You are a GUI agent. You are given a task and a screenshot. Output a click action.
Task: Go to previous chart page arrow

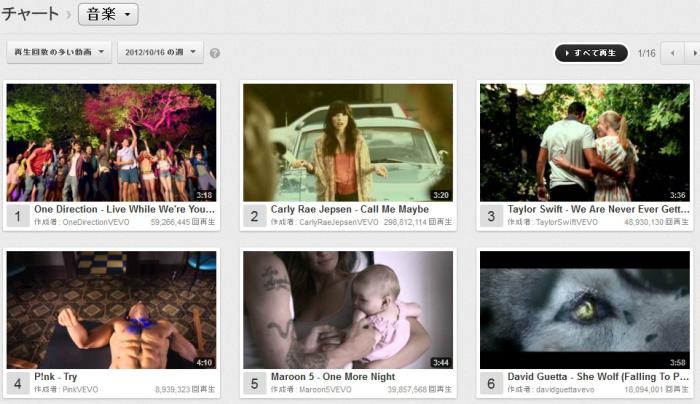(x=672, y=53)
